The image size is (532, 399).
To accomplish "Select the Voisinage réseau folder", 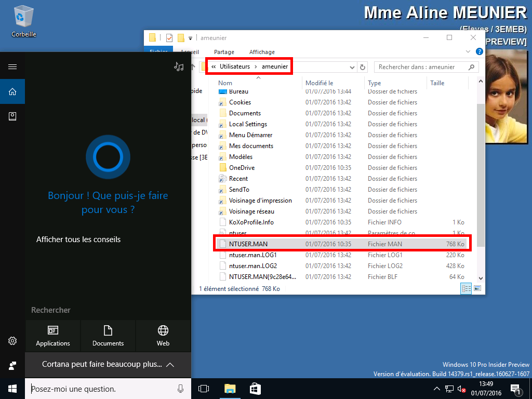I will point(341,211).
